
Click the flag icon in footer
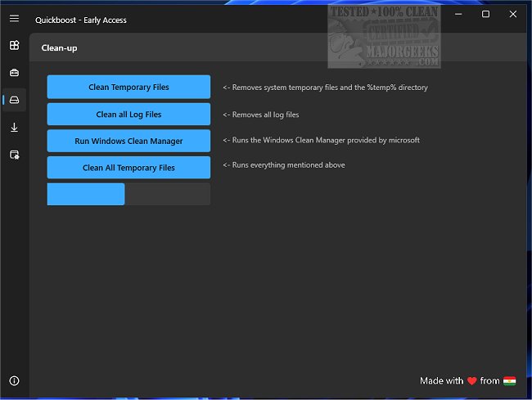tap(510, 381)
